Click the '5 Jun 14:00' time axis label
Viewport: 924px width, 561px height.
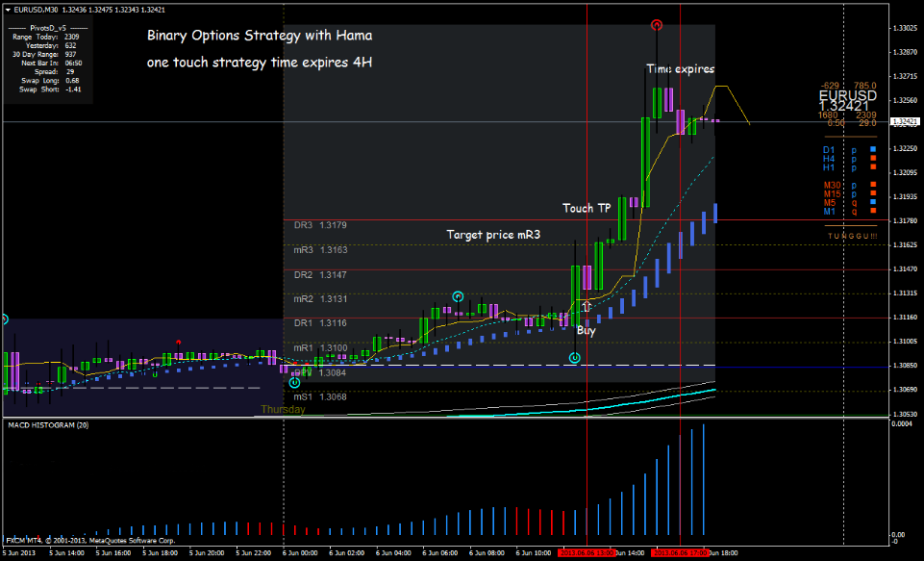click(66, 553)
